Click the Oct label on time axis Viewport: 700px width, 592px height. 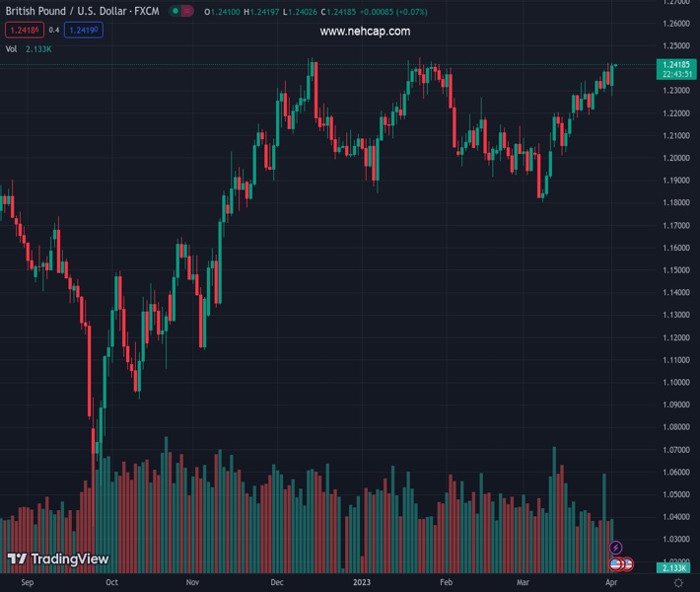(x=111, y=583)
